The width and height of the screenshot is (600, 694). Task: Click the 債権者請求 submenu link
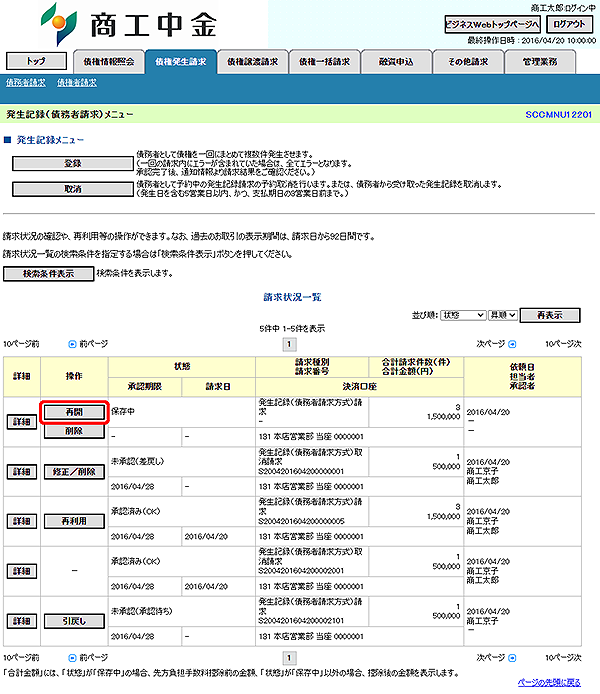point(77,82)
